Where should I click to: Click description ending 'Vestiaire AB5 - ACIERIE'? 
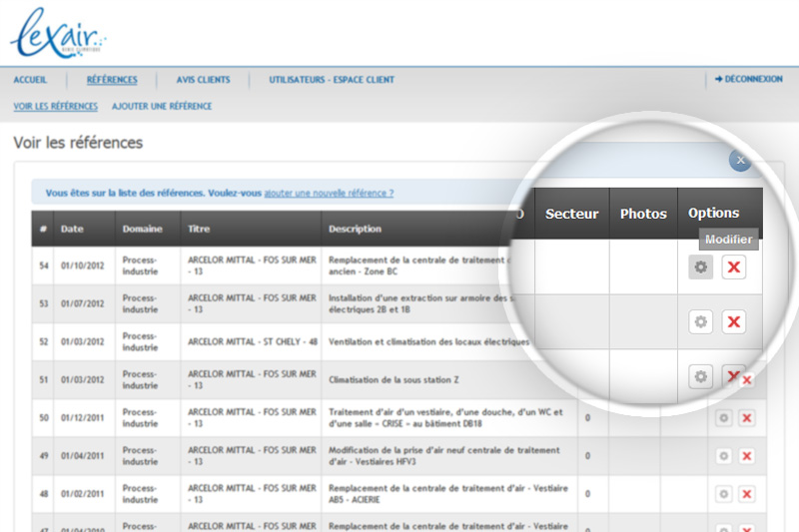click(448, 494)
